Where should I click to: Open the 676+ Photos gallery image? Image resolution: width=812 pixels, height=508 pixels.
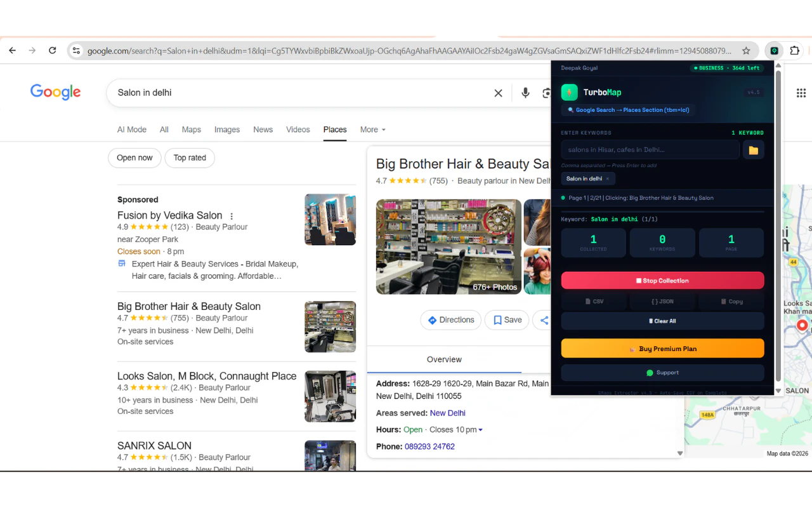449,247
